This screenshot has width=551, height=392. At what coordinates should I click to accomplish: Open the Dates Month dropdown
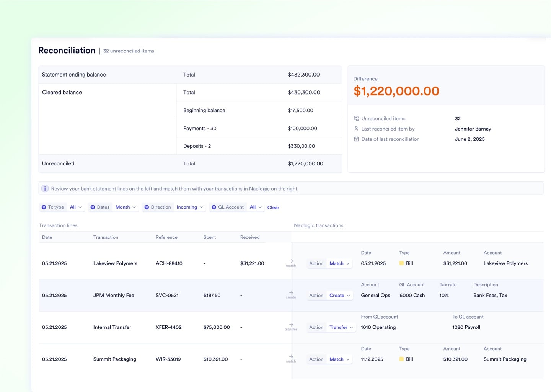click(126, 207)
